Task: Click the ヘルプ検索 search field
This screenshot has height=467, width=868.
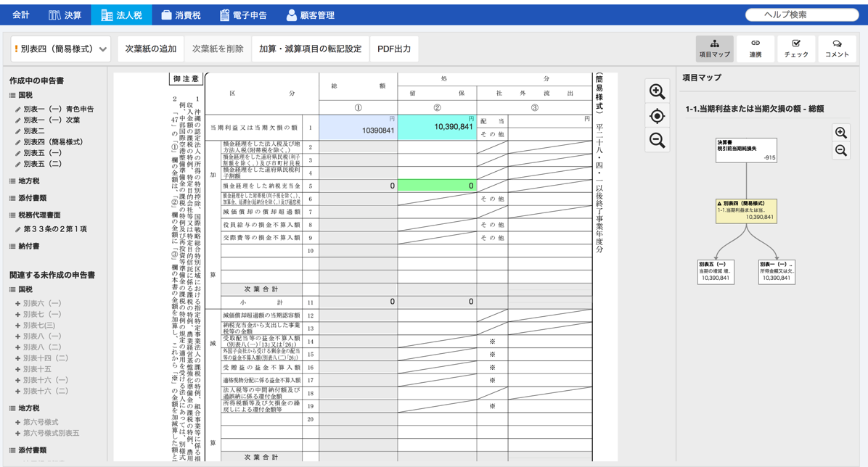Action: 801,15
